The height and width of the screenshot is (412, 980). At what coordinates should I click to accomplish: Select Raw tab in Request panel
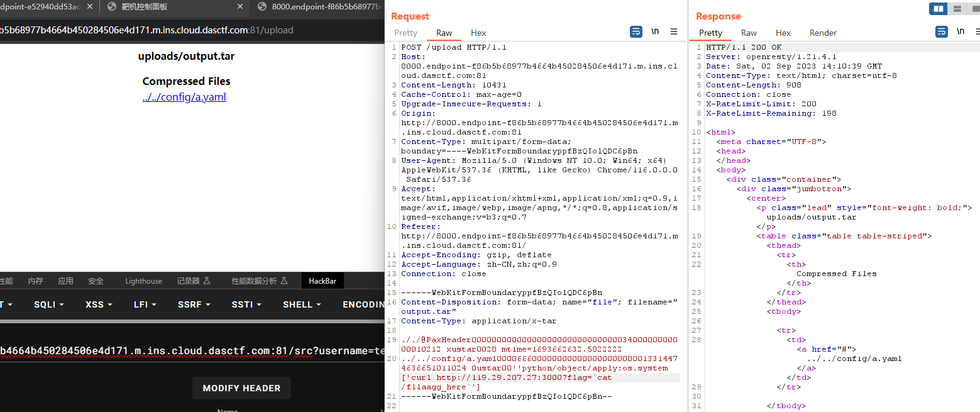[x=444, y=33]
